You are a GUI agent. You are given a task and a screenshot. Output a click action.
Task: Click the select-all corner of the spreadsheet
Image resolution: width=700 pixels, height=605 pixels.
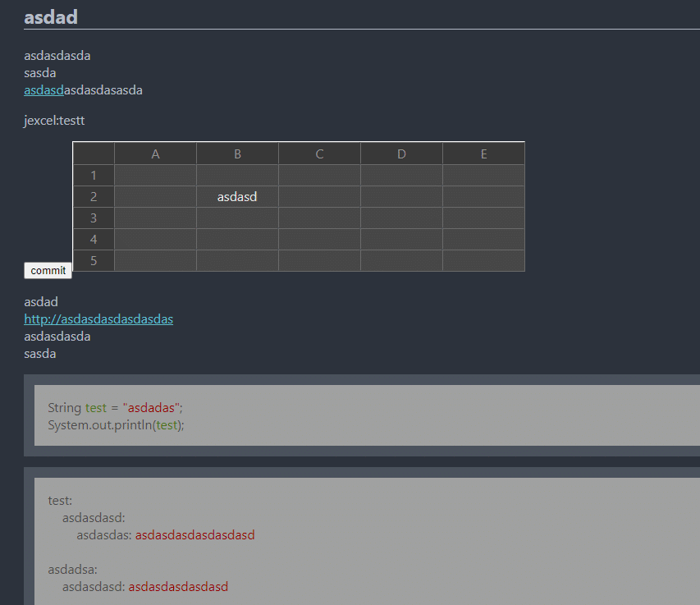(94, 154)
